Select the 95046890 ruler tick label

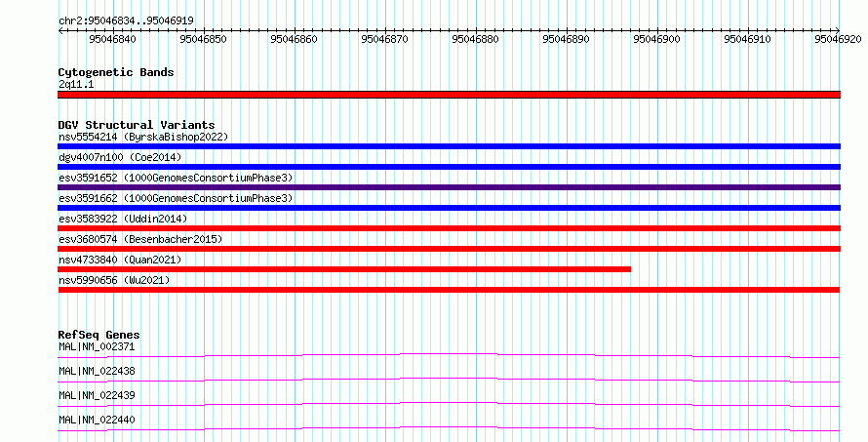567,39
